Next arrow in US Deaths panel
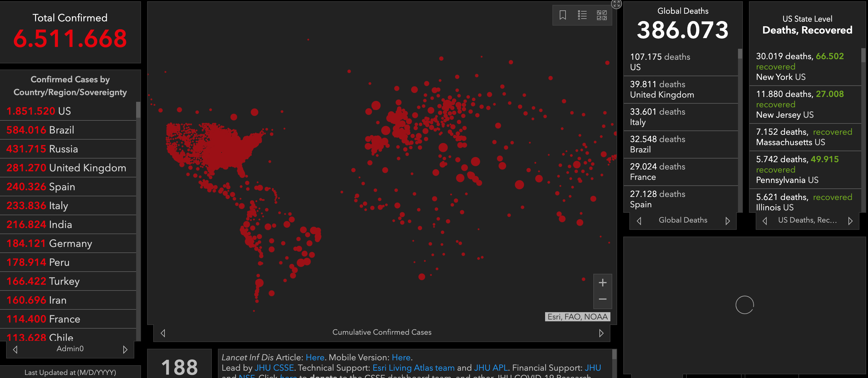This screenshot has height=378, width=868. coord(850,221)
